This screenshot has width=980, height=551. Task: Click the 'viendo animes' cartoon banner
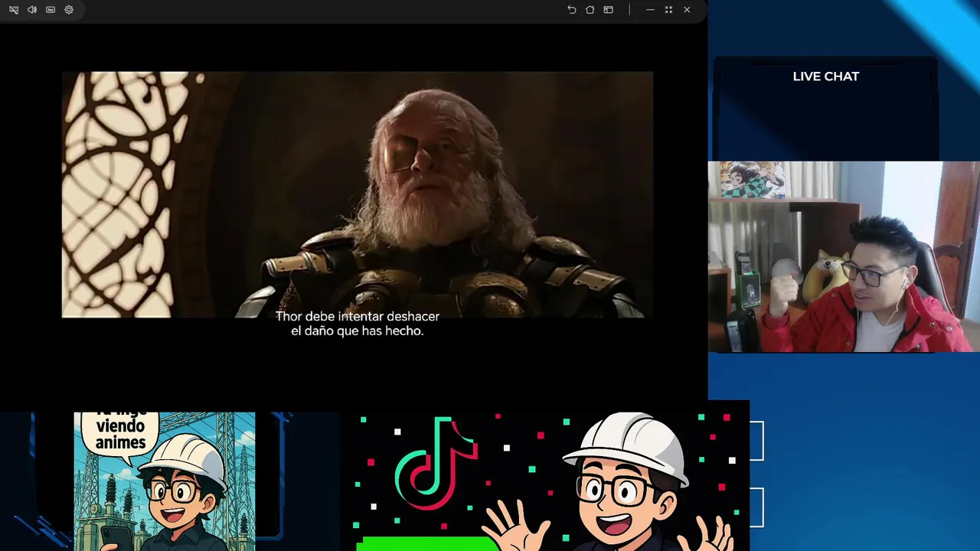[165, 481]
